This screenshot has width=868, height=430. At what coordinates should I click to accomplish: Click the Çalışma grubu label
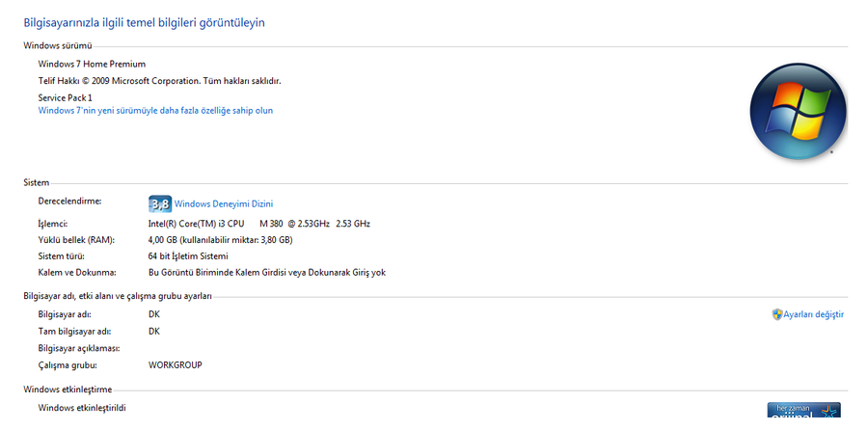pyautogui.click(x=68, y=364)
